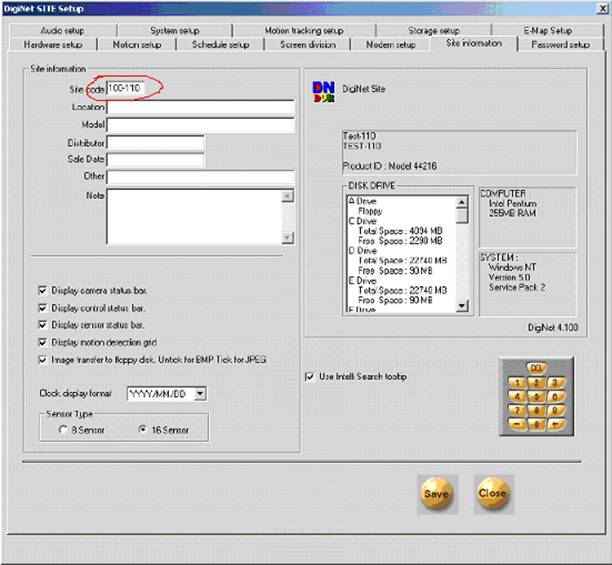
Task: Click the DN DVR DigiNet Site logo
Action: [324, 92]
